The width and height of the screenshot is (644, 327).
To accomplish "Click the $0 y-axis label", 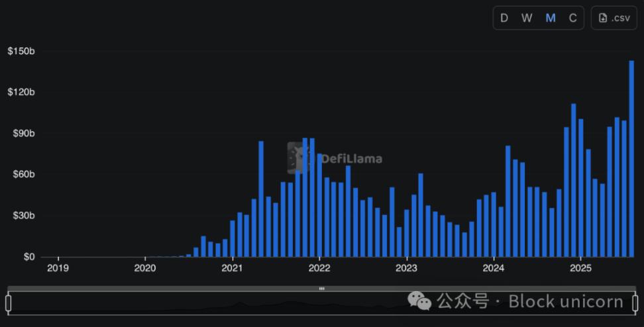I will (28, 257).
